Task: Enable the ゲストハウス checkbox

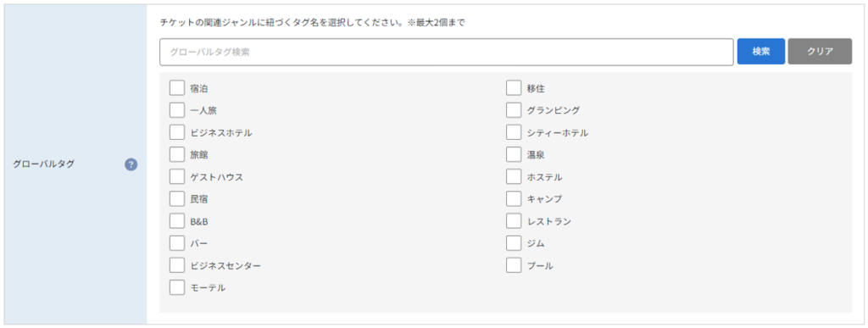Action: (x=176, y=176)
